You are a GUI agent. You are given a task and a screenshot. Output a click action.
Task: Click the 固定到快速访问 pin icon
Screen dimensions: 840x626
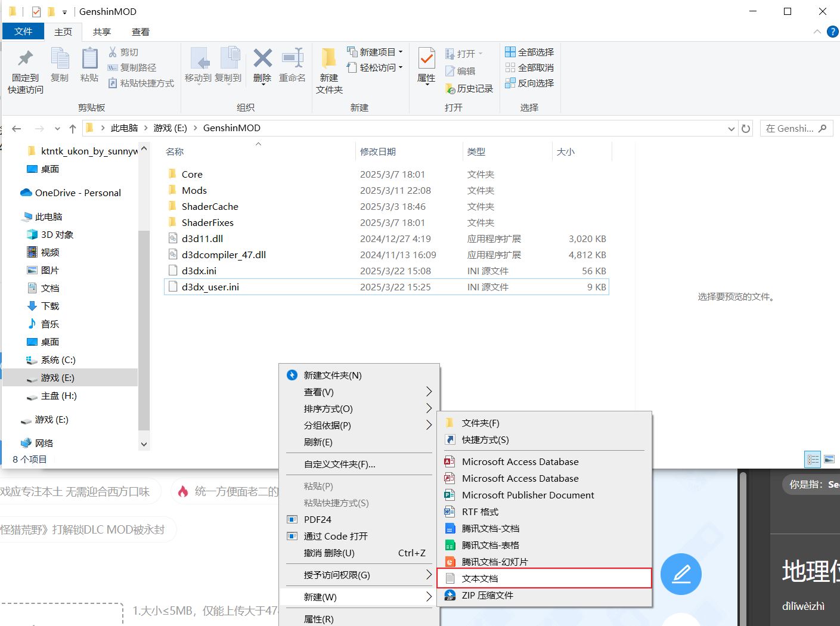coord(24,66)
